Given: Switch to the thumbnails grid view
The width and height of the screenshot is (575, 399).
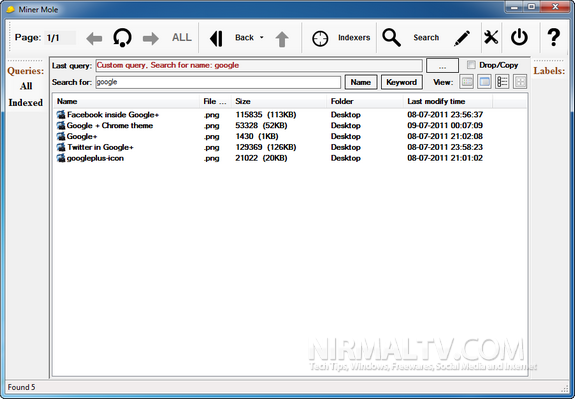Looking at the screenshot, I should pyautogui.click(x=520, y=81).
